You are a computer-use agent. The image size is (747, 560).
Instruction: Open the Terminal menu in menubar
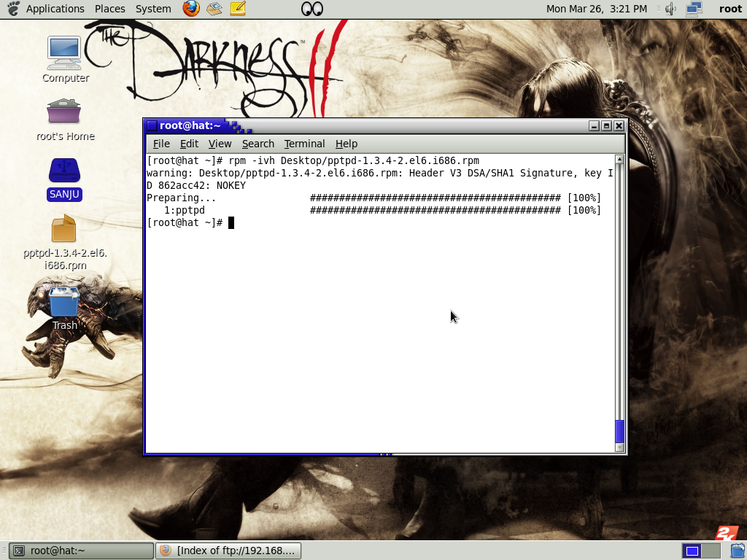click(x=304, y=144)
